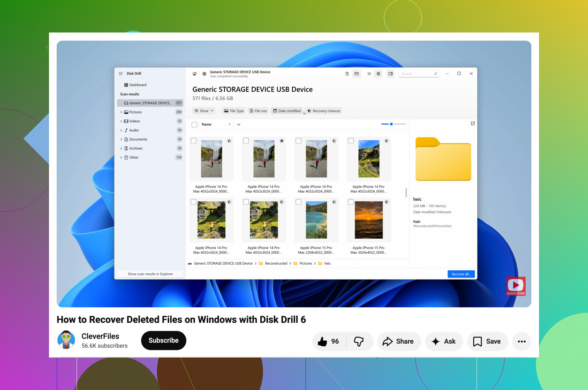588x390 pixels.
Task: Check the turquoise beach photo checkbox
Action: click(299, 202)
